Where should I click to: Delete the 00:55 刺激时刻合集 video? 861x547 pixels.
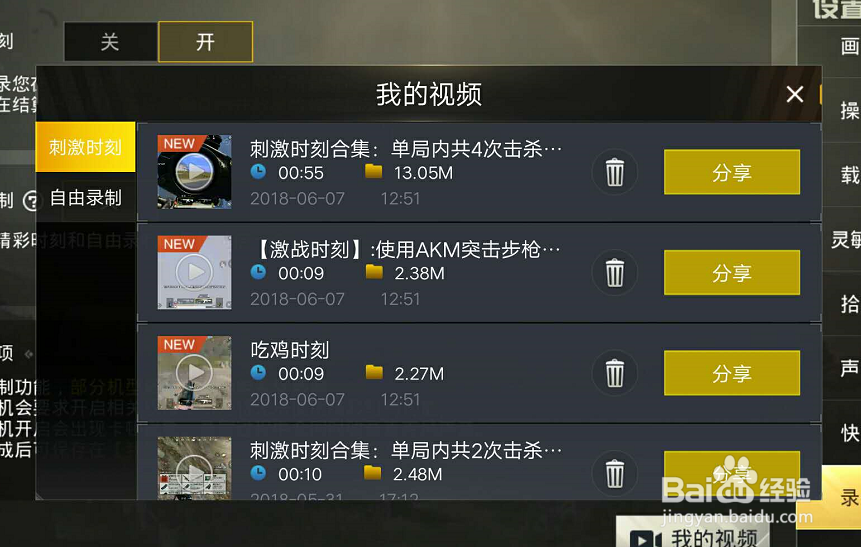614,172
